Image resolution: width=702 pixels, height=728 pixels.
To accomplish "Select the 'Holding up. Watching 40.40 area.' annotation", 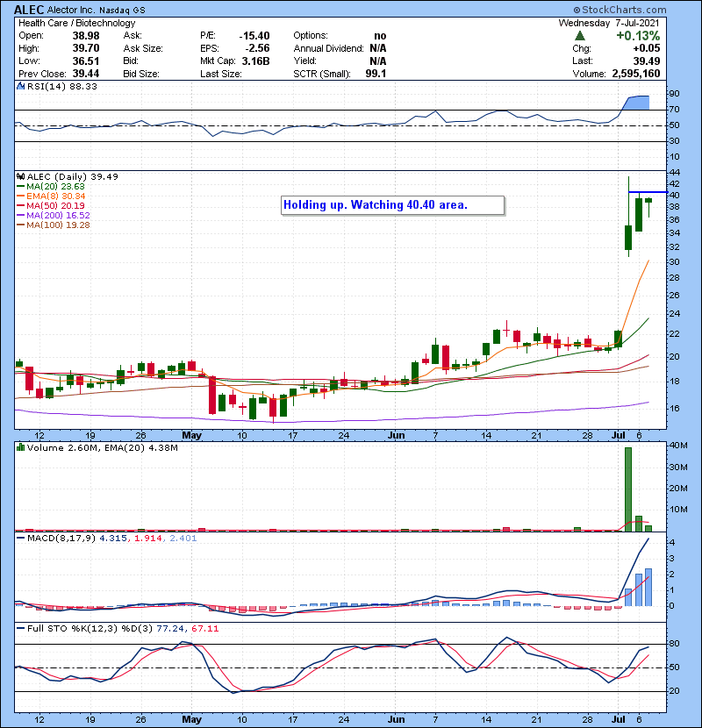I will (392, 205).
